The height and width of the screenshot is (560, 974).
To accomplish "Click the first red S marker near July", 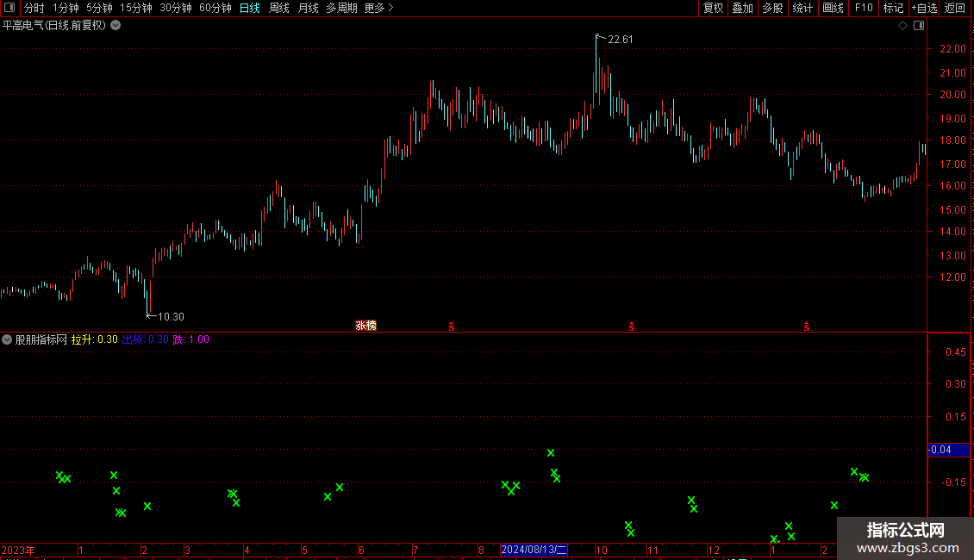I will click(x=452, y=327).
